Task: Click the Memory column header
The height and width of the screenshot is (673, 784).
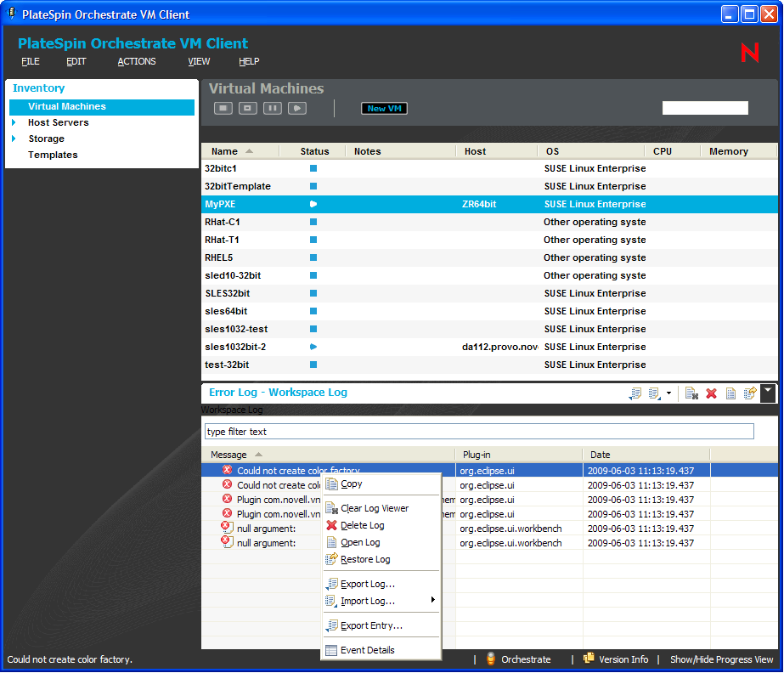Action: [x=738, y=151]
